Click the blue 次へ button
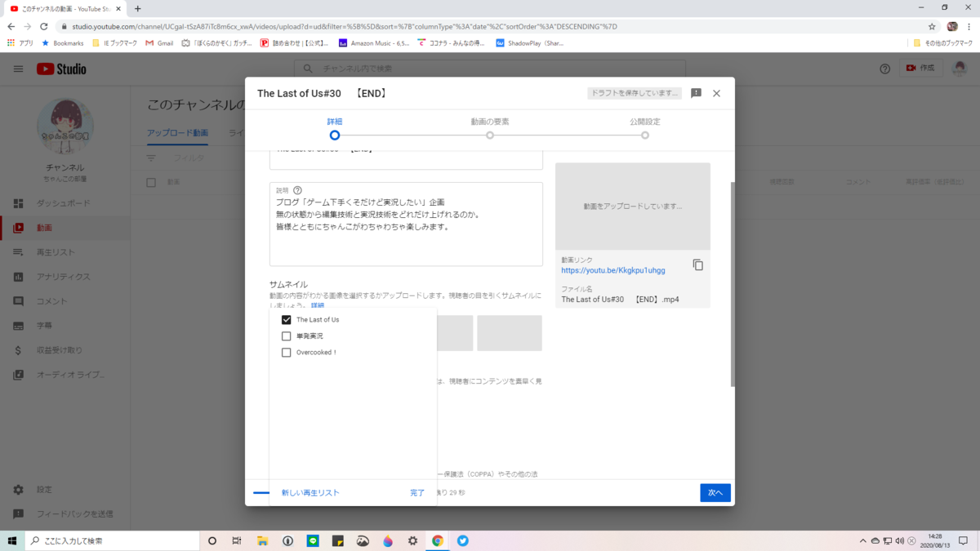This screenshot has width=980, height=551. tap(715, 493)
